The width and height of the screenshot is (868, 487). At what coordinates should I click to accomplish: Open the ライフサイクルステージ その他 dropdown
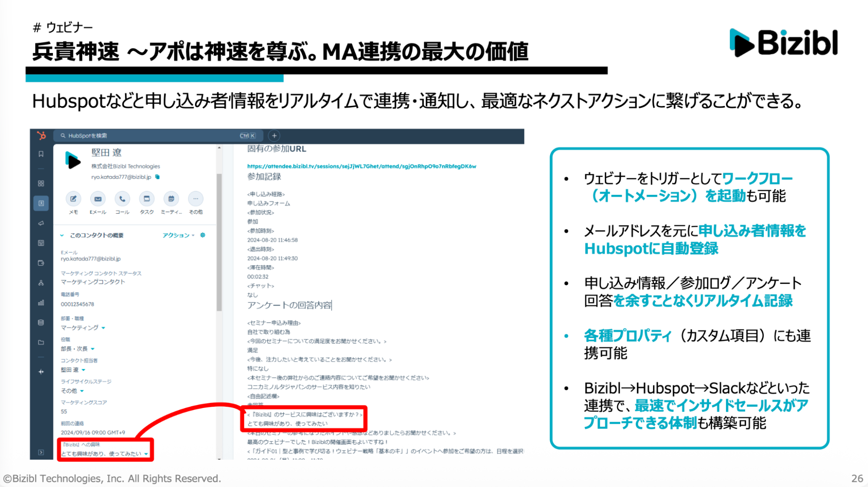click(82, 391)
